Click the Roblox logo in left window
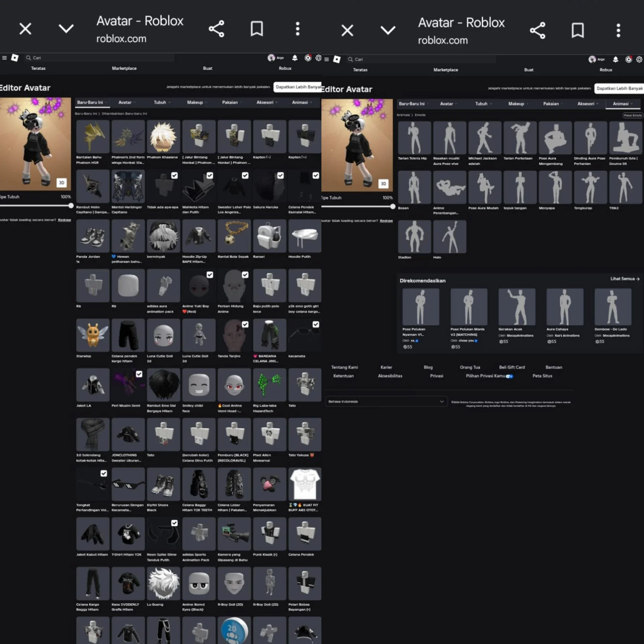Screen dimensions: 644x644 tap(15, 58)
